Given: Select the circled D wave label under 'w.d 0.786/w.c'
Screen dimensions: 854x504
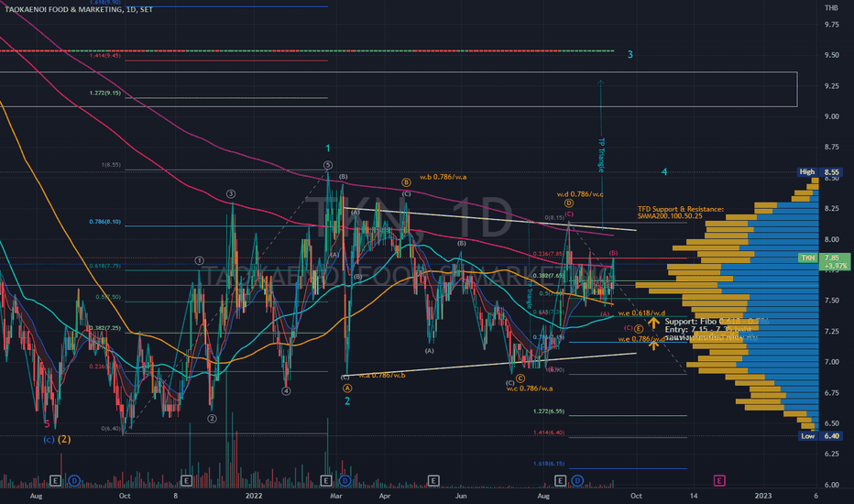Looking at the screenshot, I should [569, 203].
